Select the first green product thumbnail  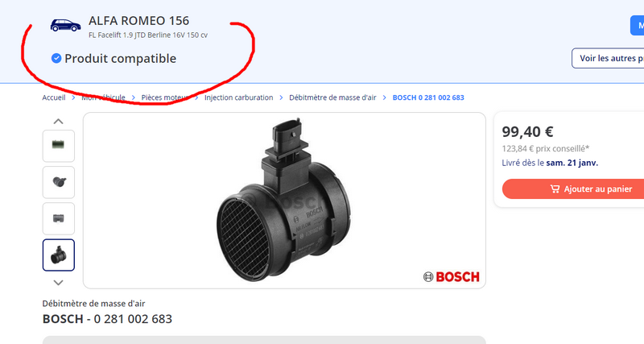(59, 146)
